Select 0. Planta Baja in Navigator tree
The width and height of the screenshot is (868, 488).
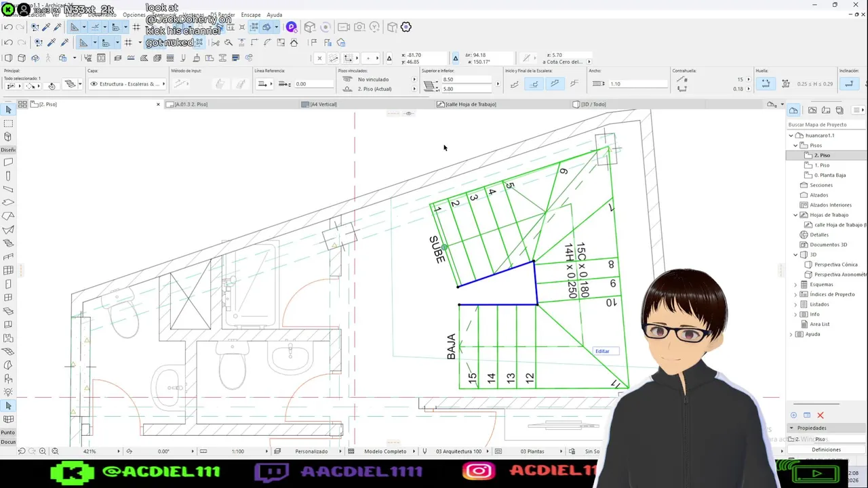[830, 175]
